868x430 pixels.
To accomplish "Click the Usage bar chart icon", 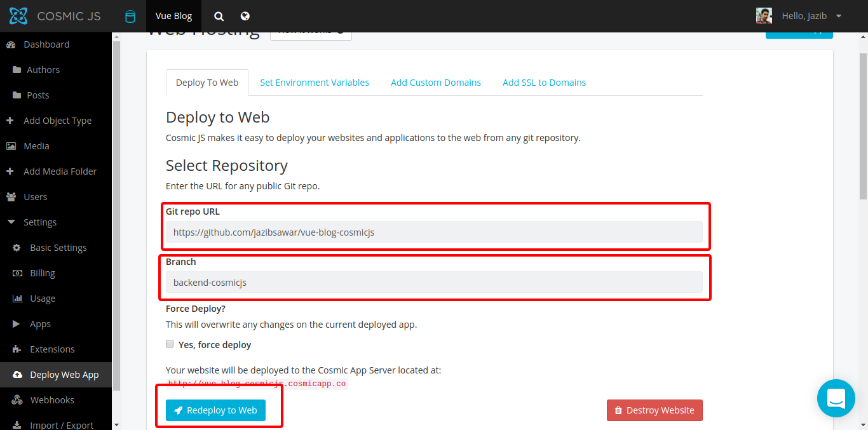I will 17,299.
